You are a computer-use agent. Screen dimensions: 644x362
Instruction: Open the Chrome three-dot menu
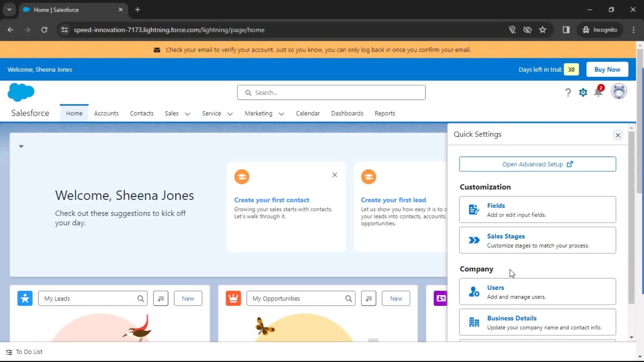633,30
